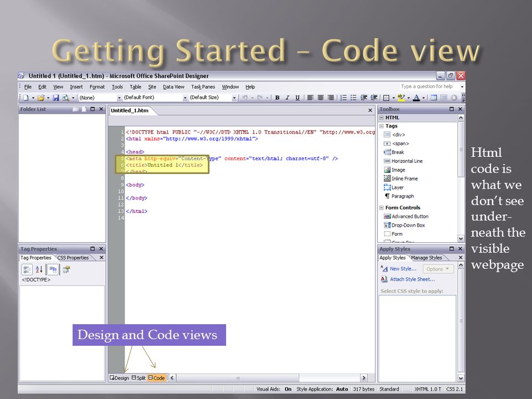
Task: Select the Code view button
Action: click(157, 377)
